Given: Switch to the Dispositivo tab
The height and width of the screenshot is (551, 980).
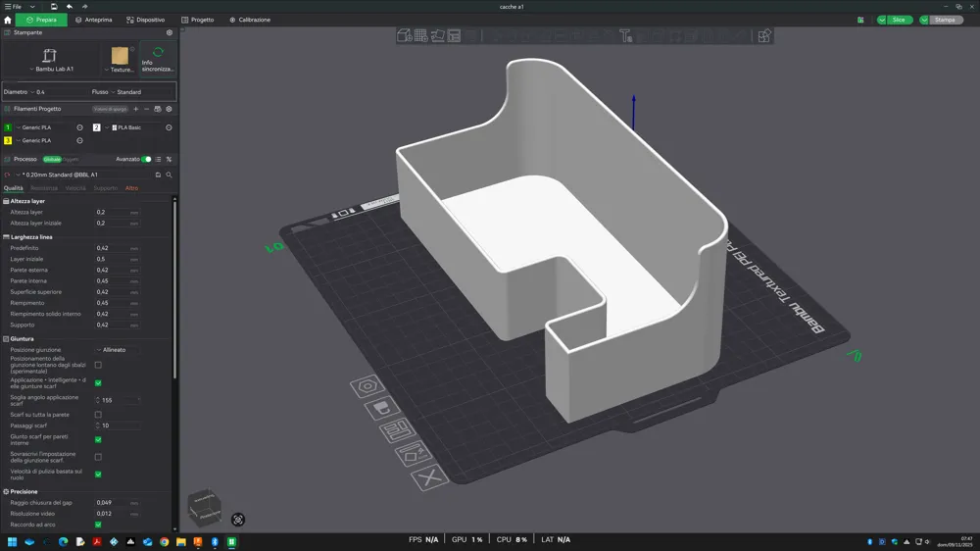Looking at the screenshot, I should (146, 20).
